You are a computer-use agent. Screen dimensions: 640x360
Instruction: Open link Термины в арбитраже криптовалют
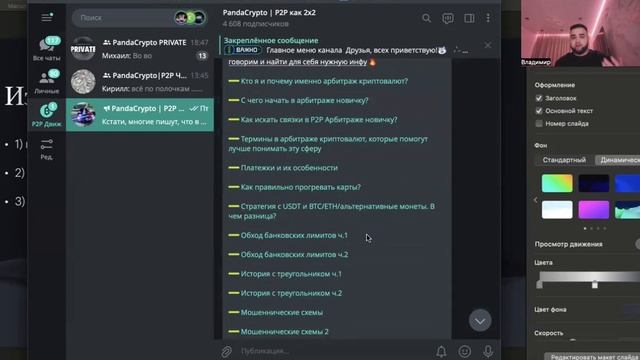pos(328,144)
